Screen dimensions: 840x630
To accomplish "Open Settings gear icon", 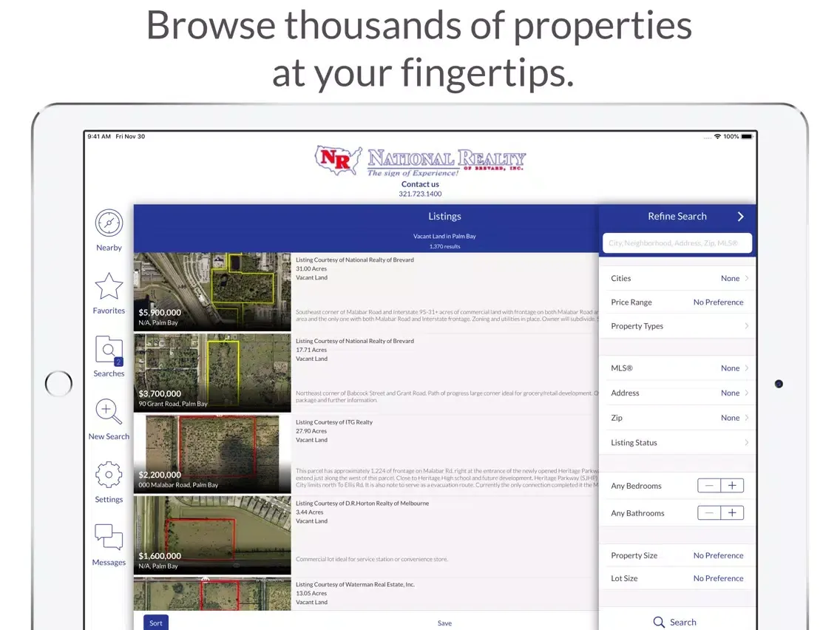I will point(109,475).
